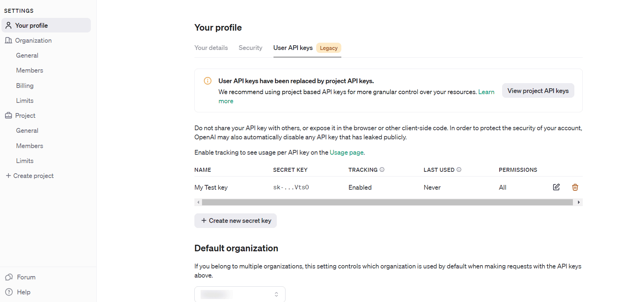Click the horizontal scrollbar right arrow

click(579, 202)
